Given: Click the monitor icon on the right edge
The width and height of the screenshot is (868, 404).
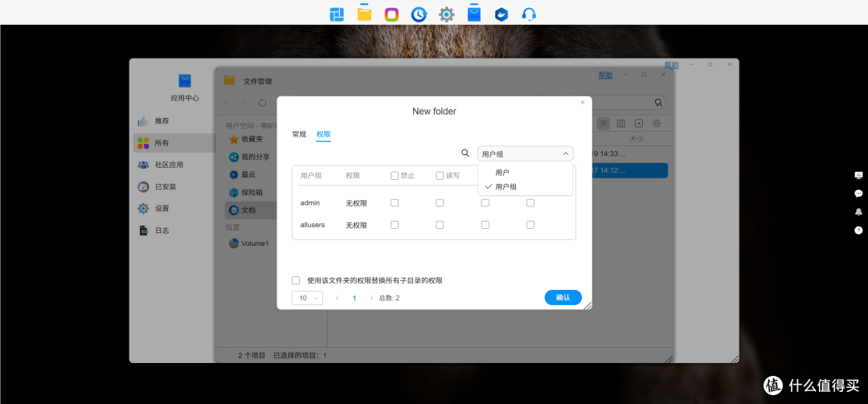Looking at the screenshot, I should tap(858, 175).
